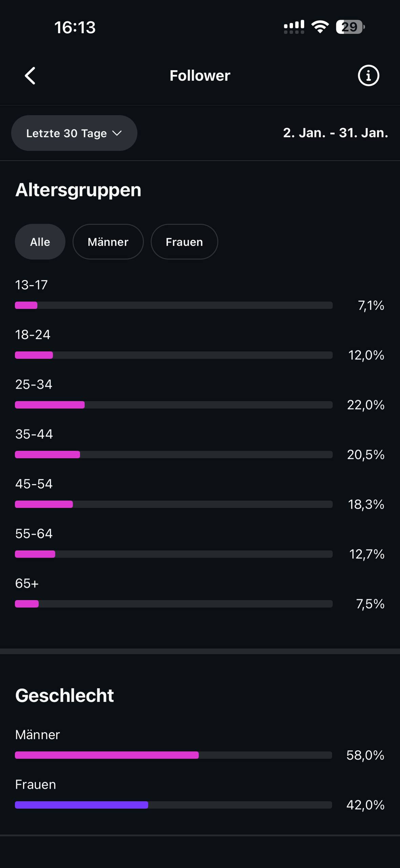400x868 pixels.
Task: Tap the back arrow icon
Action: point(30,75)
